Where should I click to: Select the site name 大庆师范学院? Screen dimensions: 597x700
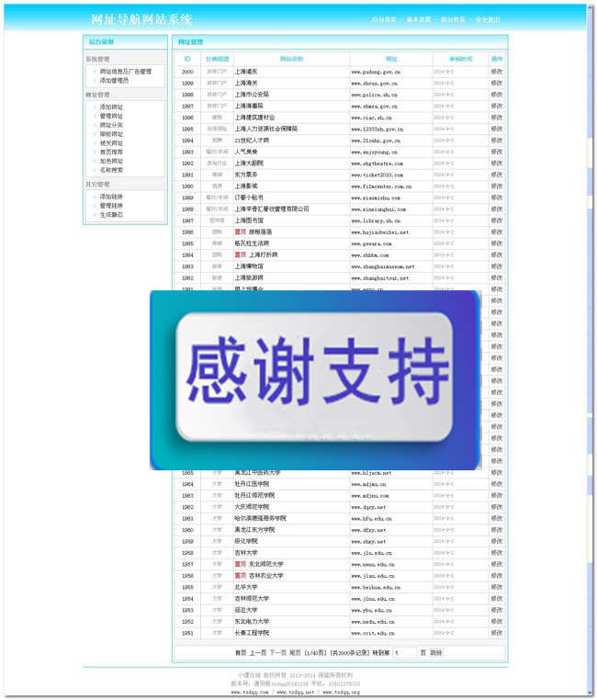point(252,507)
